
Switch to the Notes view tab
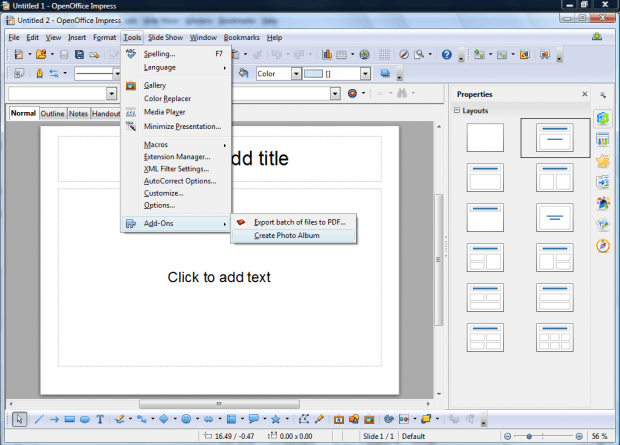click(78, 114)
